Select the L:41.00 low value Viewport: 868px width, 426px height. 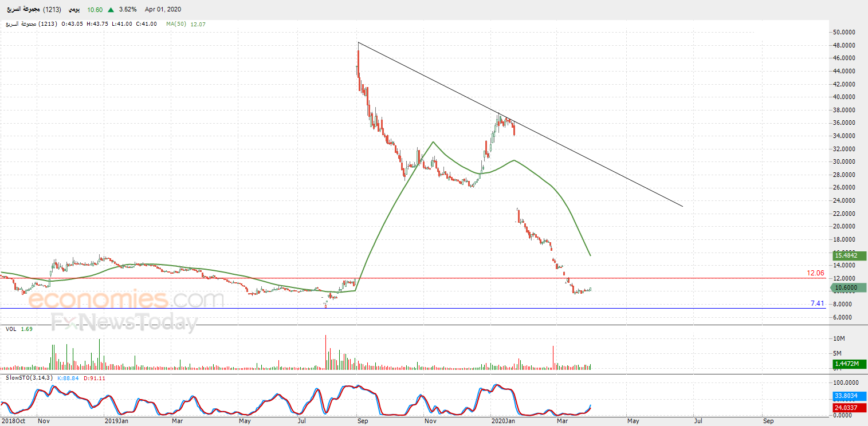122,24
